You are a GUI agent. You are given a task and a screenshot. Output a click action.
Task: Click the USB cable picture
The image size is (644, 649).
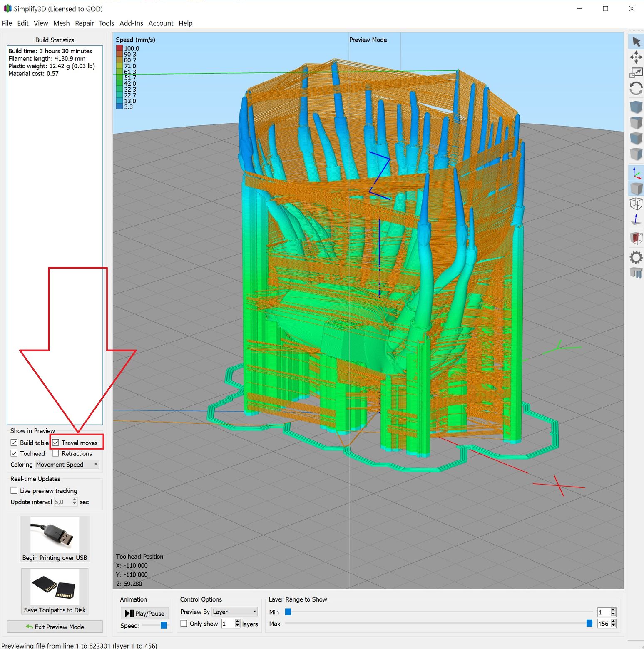[55, 535]
